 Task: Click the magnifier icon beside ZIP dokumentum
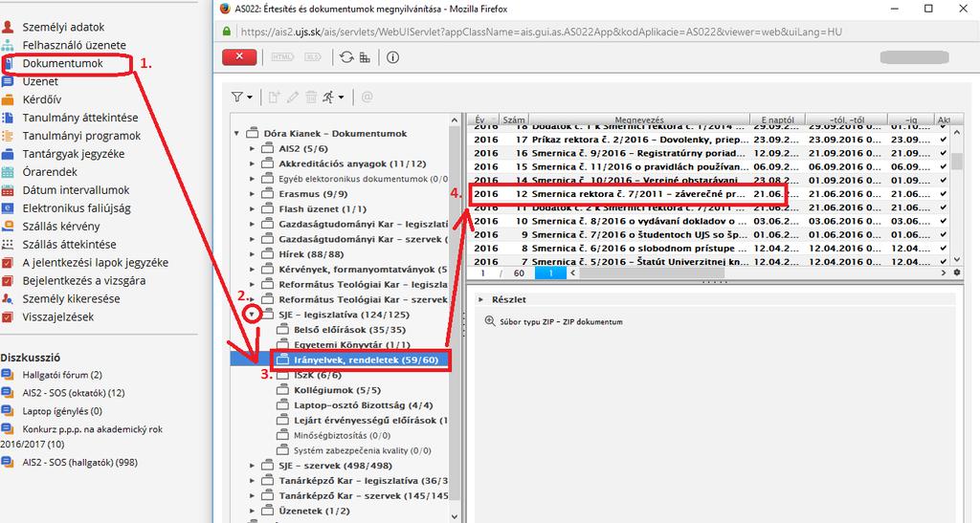490,321
